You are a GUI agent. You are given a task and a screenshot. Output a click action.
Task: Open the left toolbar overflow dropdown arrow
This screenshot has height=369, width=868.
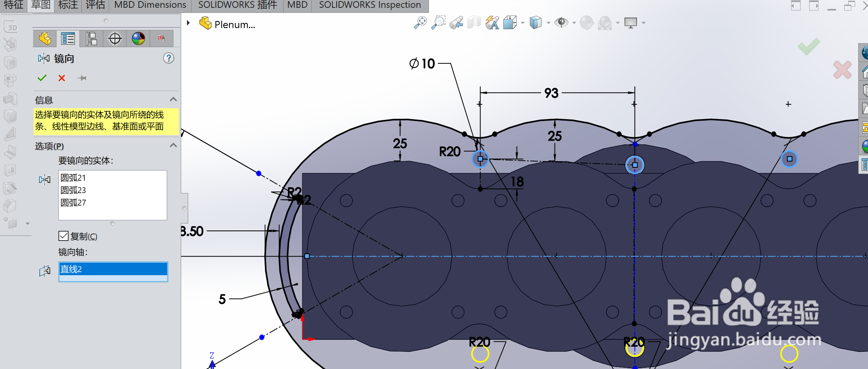point(27,223)
